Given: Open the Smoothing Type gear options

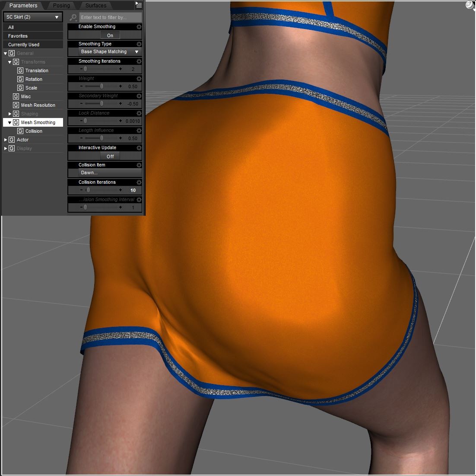Looking at the screenshot, I should [x=139, y=44].
